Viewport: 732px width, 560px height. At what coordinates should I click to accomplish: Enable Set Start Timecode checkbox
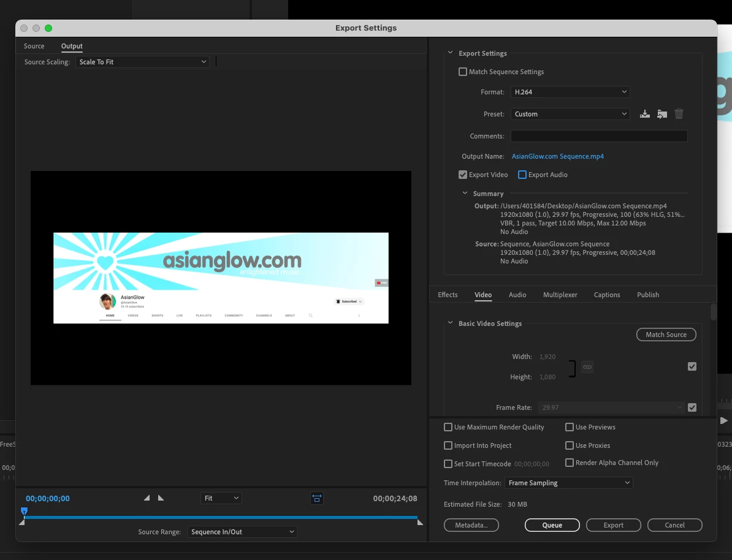click(x=448, y=464)
